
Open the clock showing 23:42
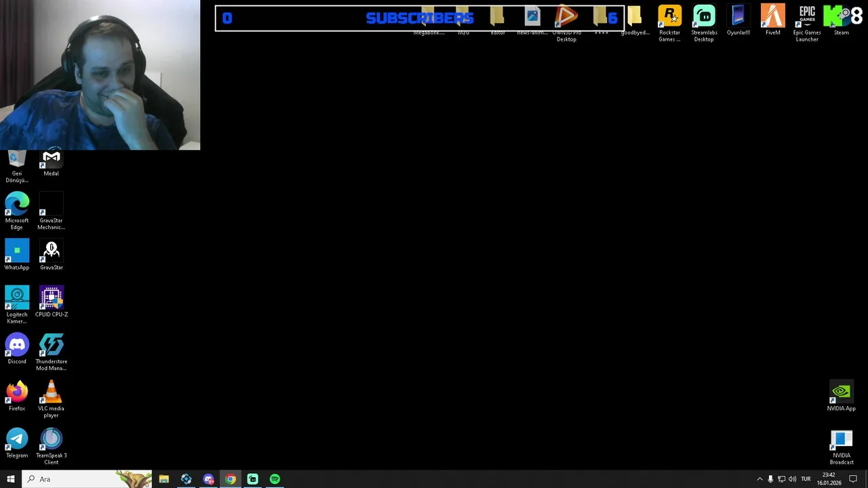tap(829, 479)
